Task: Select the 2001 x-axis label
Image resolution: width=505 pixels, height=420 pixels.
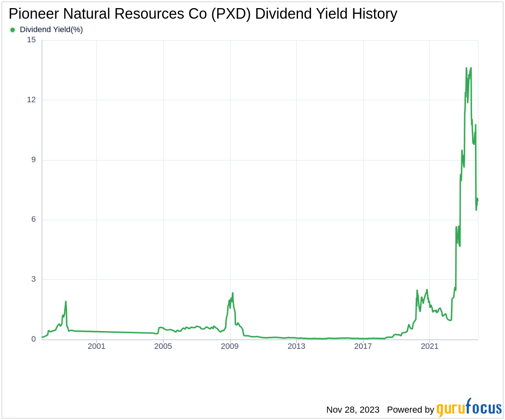Action: click(96, 346)
